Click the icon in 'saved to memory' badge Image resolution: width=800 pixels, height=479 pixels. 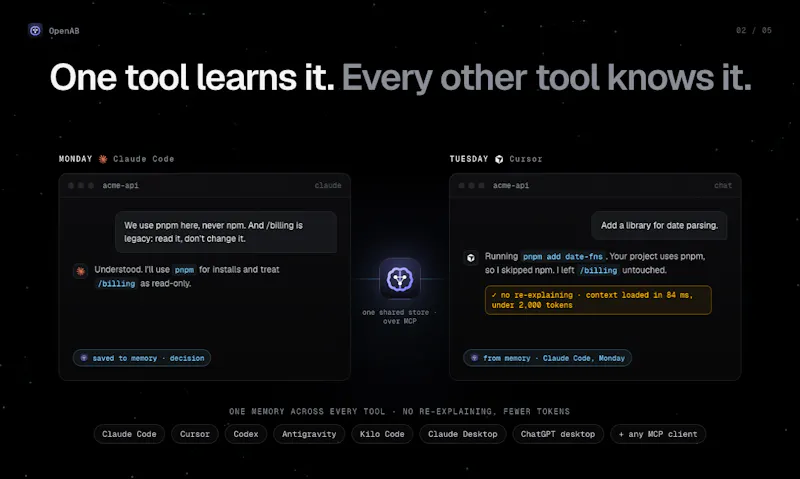(x=84, y=358)
